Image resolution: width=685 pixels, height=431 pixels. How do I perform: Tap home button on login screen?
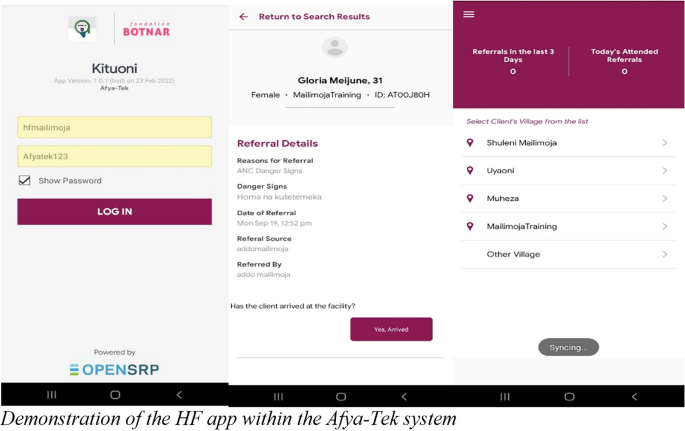(115, 395)
